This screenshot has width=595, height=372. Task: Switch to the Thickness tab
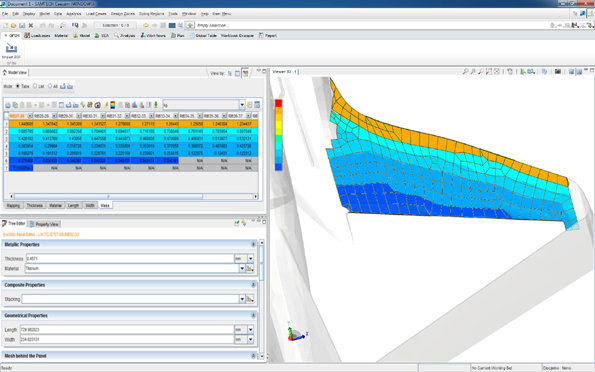(35, 205)
